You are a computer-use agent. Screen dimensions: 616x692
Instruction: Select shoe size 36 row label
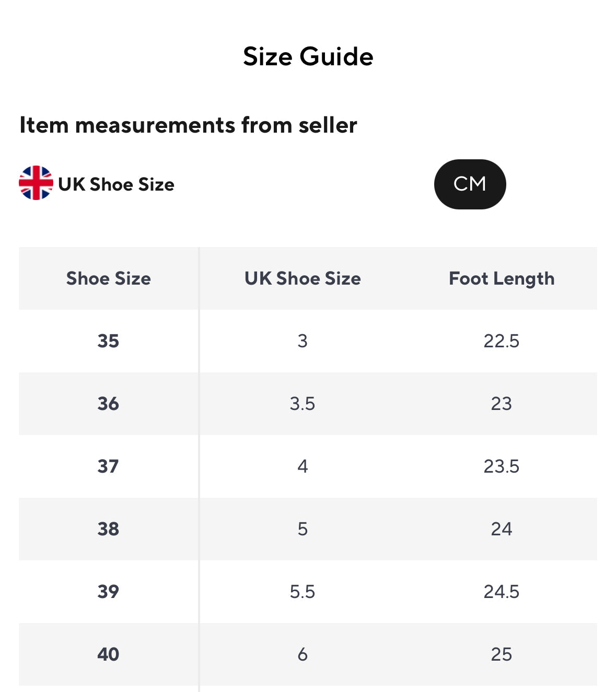108,404
